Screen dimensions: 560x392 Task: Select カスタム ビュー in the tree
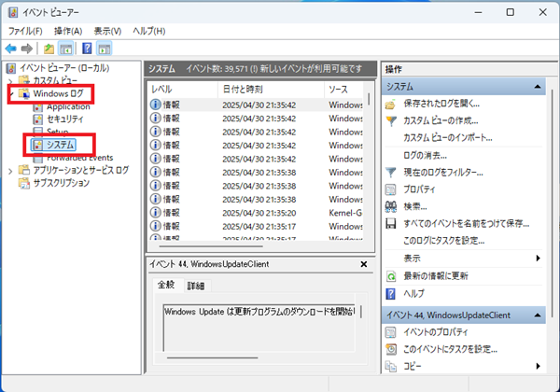[55, 80]
